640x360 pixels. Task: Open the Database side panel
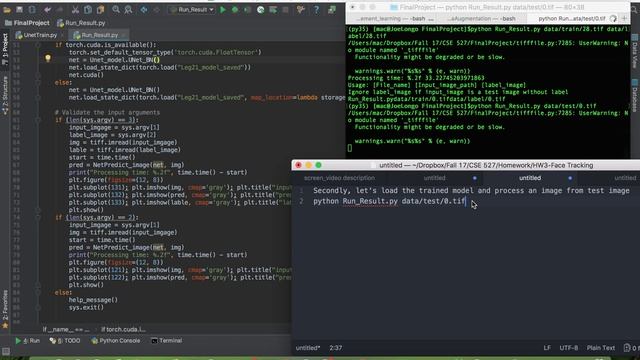[635, 96]
